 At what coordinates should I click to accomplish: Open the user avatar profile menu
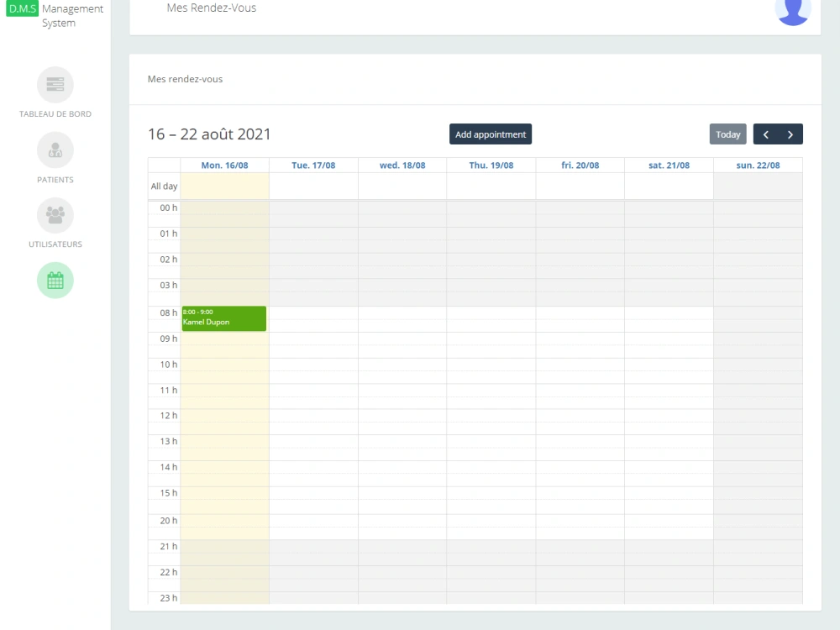pos(793,9)
